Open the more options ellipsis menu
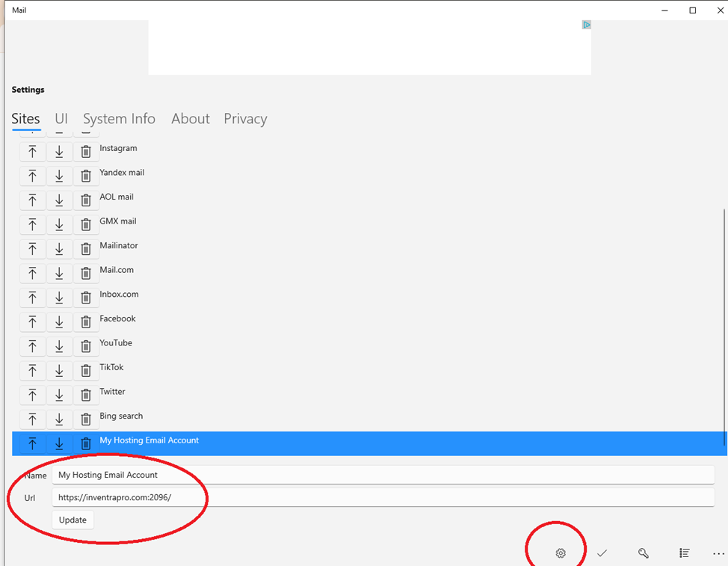 click(719, 553)
